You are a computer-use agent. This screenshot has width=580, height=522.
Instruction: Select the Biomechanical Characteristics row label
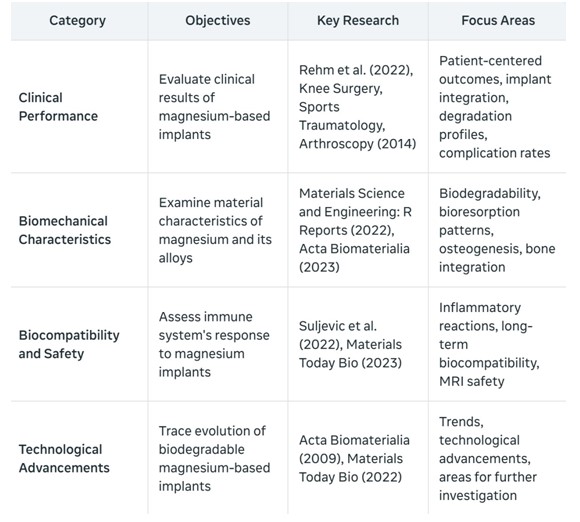point(65,230)
